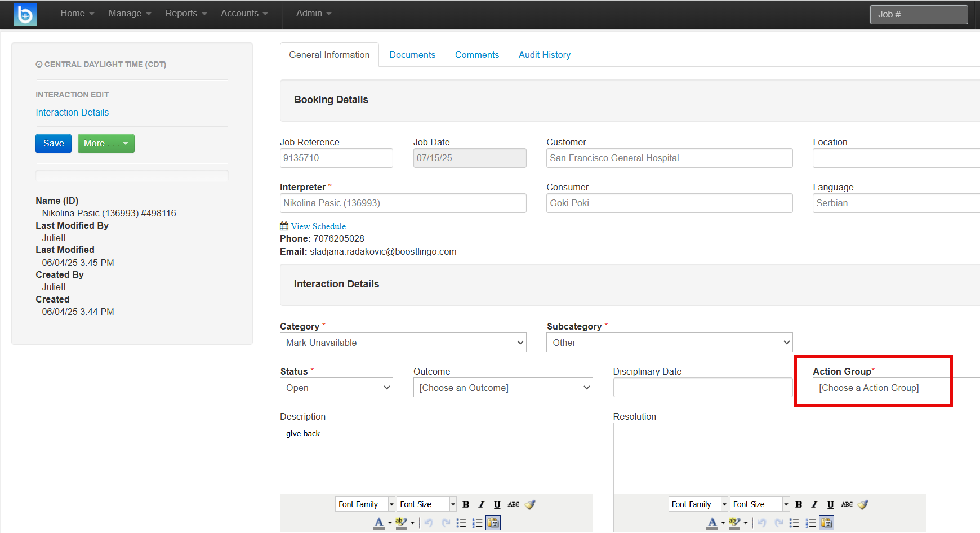This screenshot has width=980, height=533.
Task: Open the View Schedule link
Action: pos(318,226)
